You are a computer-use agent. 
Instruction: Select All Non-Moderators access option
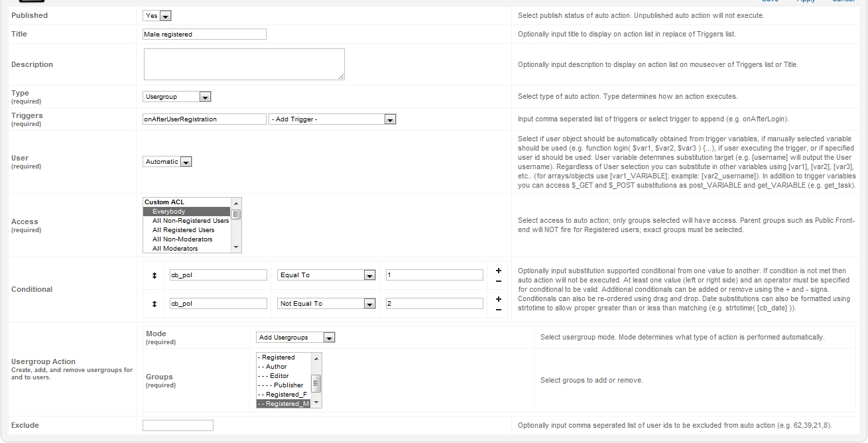pos(186,239)
